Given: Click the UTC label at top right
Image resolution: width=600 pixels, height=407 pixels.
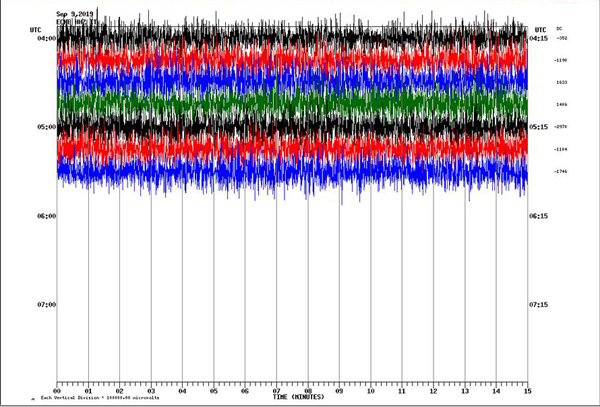Looking at the screenshot, I should tap(540, 29).
